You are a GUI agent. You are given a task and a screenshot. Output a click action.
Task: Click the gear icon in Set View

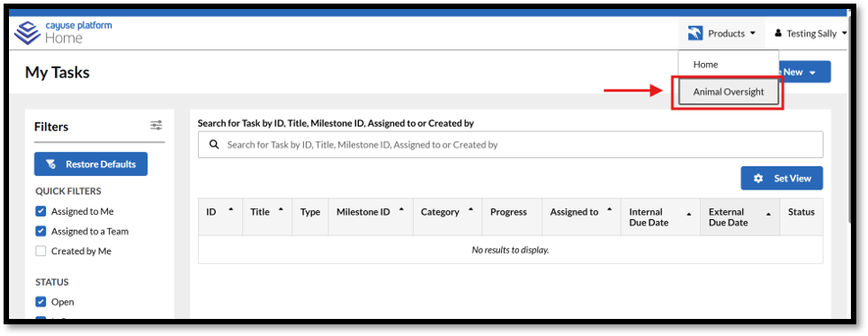[x=758, y=179]
